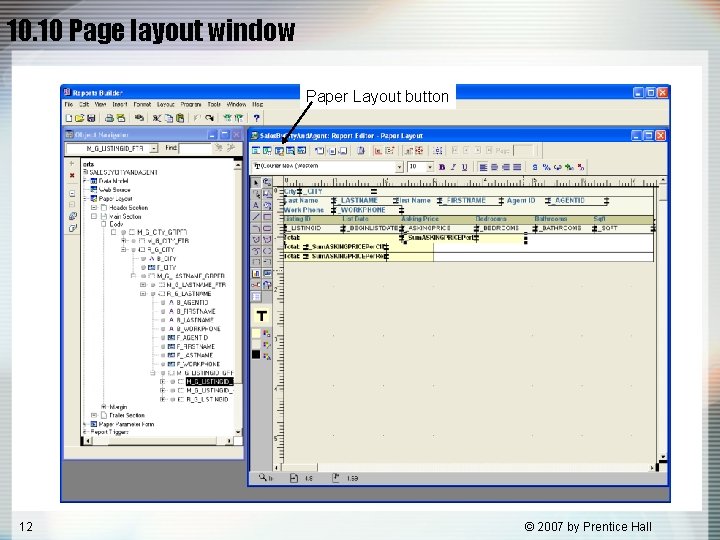Select the F_WORKPHONE field in the tree
The image size is (720, 540).
(198, 364)
